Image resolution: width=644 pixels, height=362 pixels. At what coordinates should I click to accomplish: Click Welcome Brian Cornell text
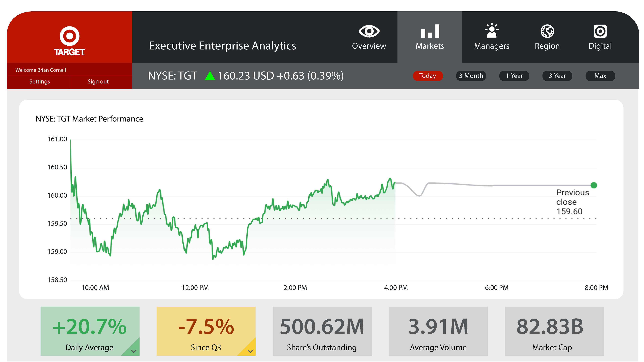pyautogui.click(x=40, y=70)
